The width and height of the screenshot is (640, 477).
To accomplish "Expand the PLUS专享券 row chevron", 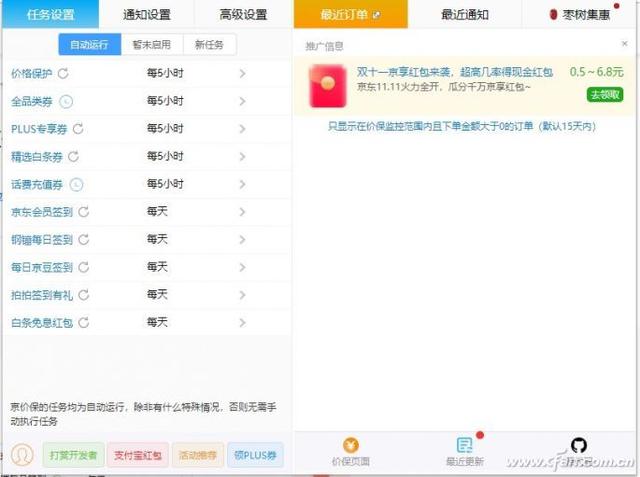I will 242,129.
